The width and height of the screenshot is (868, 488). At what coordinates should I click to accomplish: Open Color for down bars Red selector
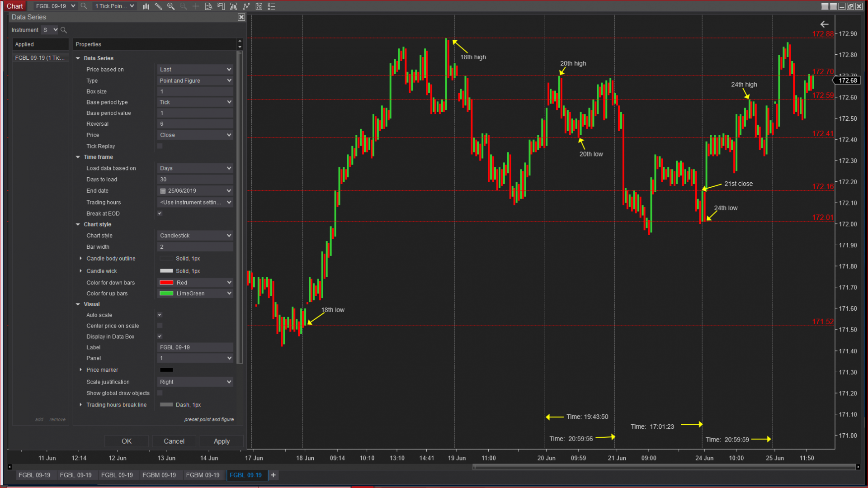point(195,283)
